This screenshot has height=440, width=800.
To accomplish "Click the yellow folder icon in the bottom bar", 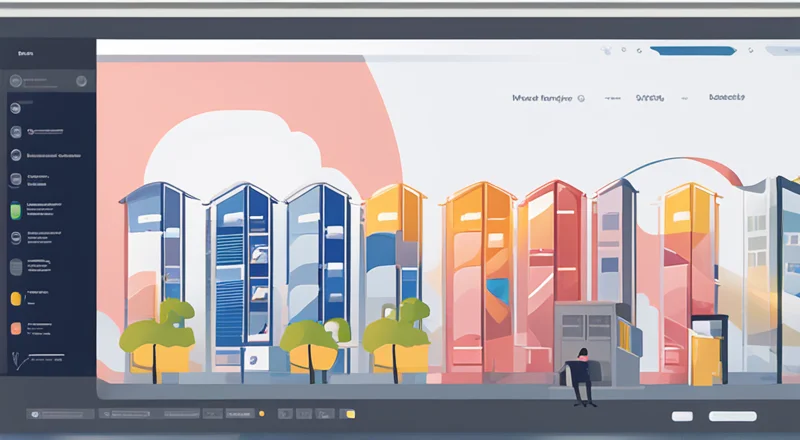I will tap(349, 413).
